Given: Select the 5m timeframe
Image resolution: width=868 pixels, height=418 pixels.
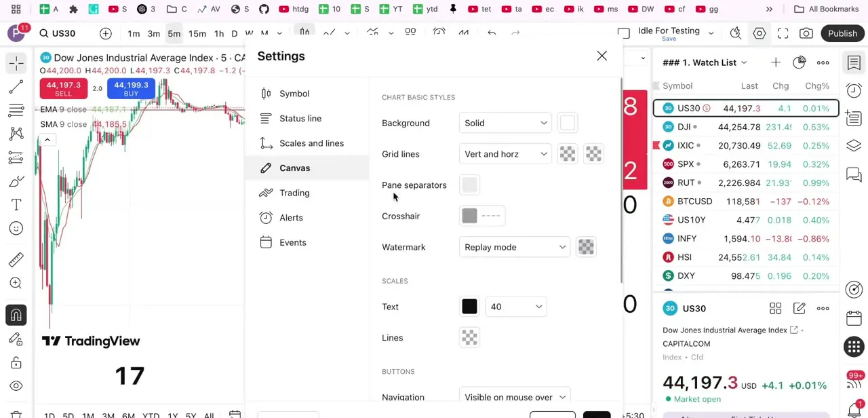Looking at the screenshot, I should pyautogui.click(x=174, y=34).
